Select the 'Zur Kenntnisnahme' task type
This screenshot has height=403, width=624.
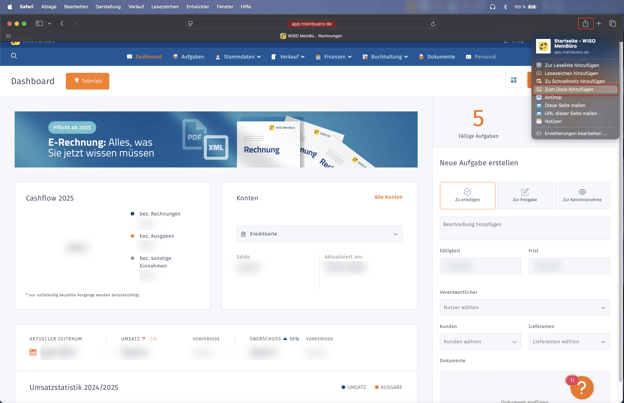click(582, 195)
